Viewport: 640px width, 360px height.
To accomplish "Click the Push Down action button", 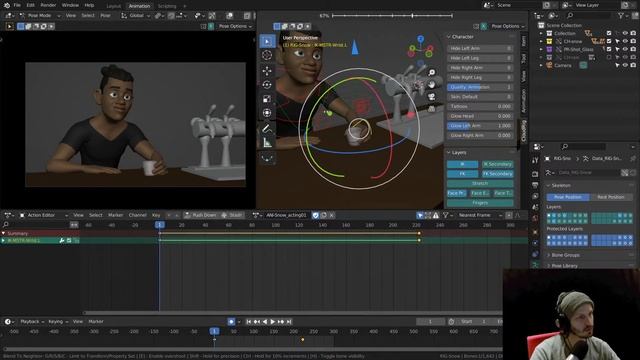I will (x=200, y=215).
